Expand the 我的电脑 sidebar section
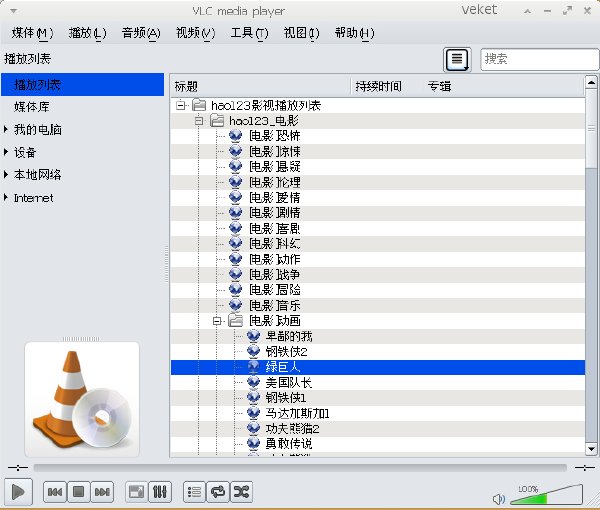The height and width of the screenshot is (510, 600). (x=6, y=129)
